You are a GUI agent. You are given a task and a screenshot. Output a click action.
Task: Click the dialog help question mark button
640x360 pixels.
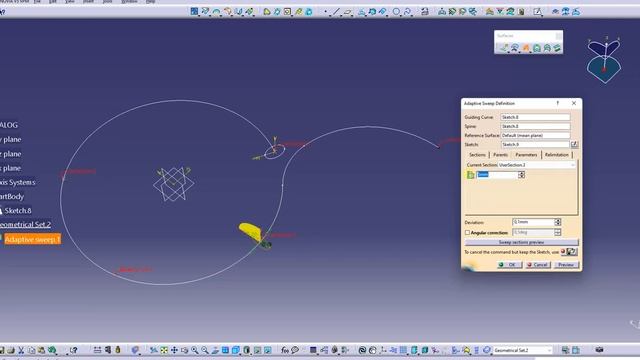pos(558,103)
